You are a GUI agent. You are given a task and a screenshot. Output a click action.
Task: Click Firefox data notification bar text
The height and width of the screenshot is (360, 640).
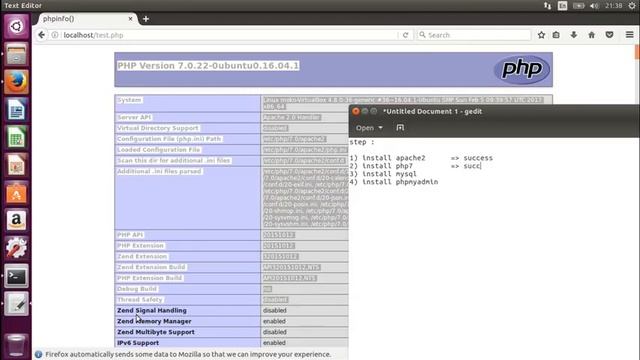188,354
